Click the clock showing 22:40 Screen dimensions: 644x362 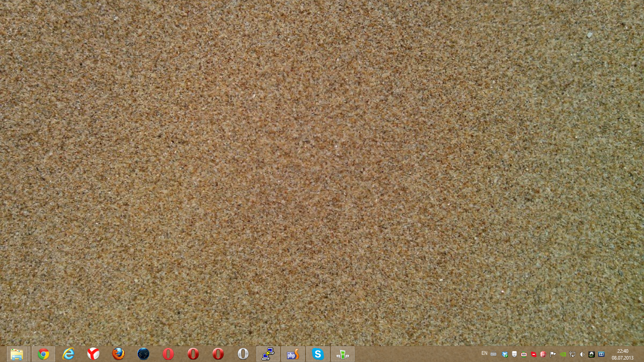[622, 354]
